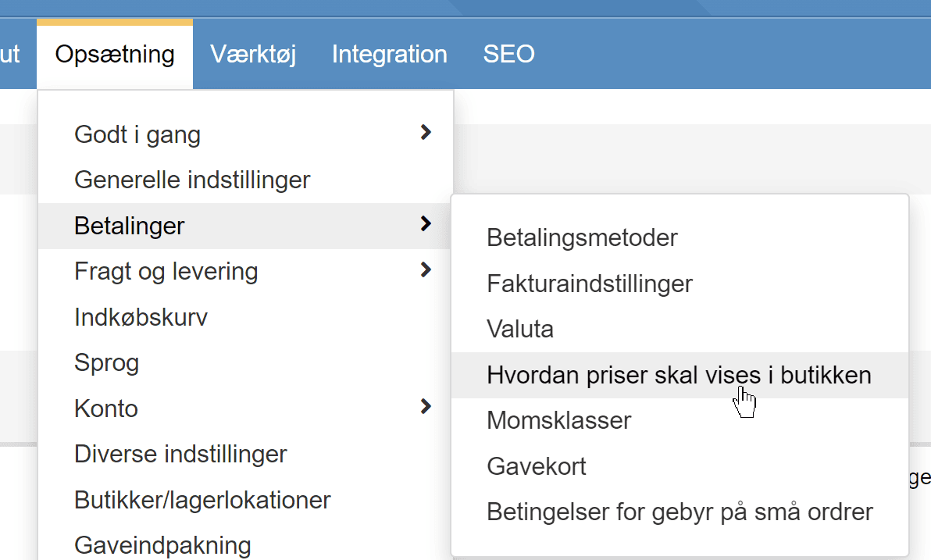Open the Værktøj menu tab
The image size is (931, 560).
point(253,54)
